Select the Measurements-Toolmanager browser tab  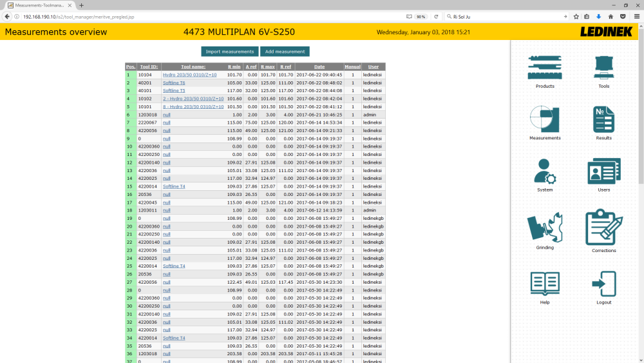click(39, 5)
